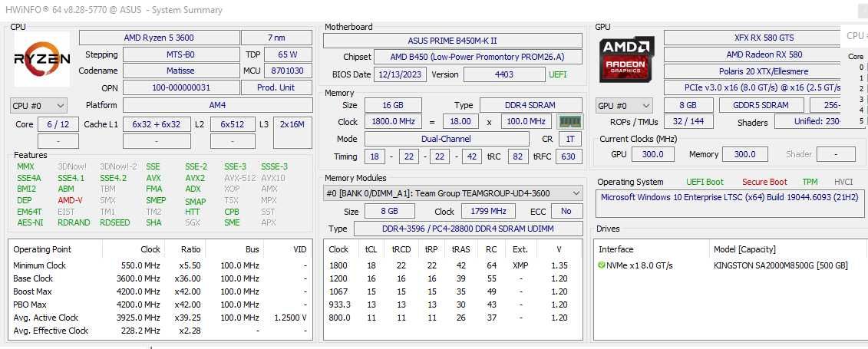Click the Model [Capacity] column header
The height and width of the screenshot is (349, 868).
(x=744, y=249)
